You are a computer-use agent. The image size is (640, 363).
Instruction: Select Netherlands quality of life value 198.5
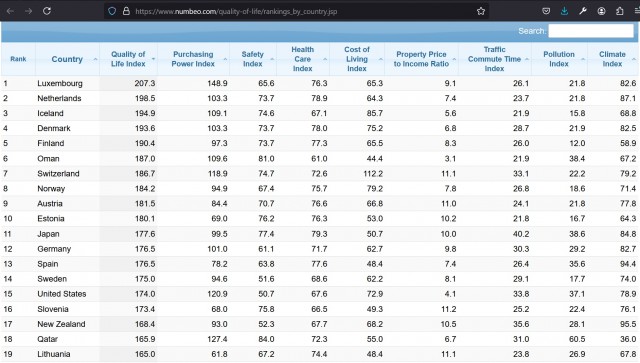pyautogui.click(x=145, y=98)
